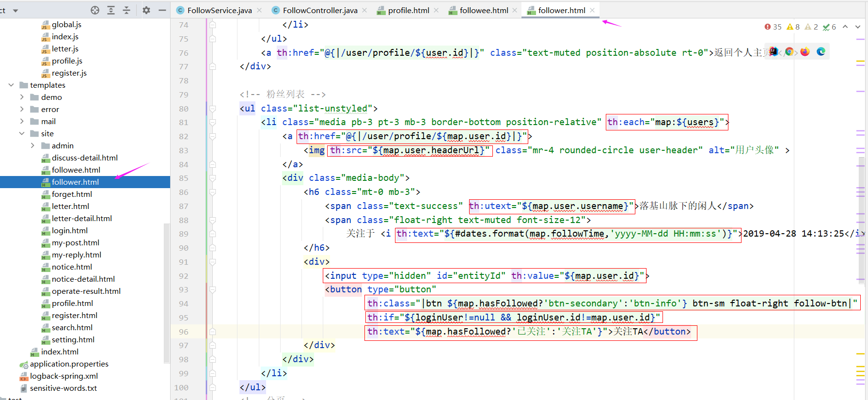This screenshot has height=400, width=868.
Task: Go to previous highlighted error arrow
Action: [x=845, y=27]
